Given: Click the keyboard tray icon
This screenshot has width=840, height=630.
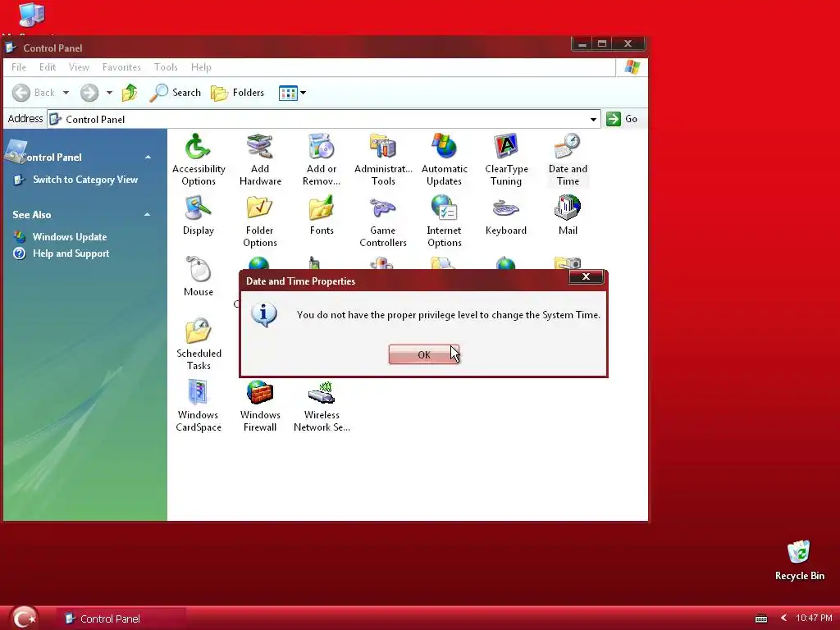Looking at the screenshot, I should 760,619.
